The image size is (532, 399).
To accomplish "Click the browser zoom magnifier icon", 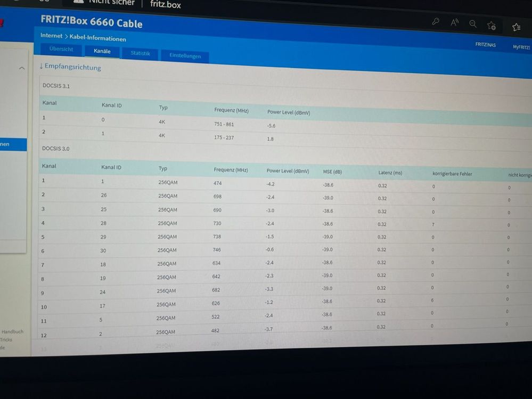I will pyautogui.click(x=473, y=24).
